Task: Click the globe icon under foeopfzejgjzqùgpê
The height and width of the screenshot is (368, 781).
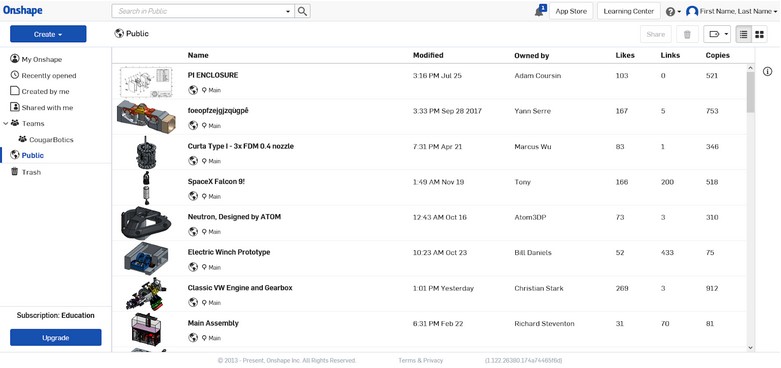Action: click(193, 125)
